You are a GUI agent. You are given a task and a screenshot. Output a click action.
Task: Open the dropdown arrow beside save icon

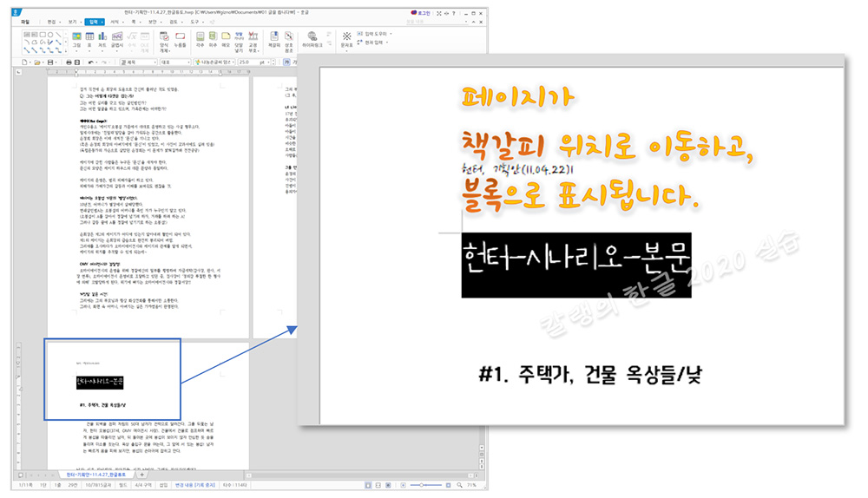coord(57,62)
